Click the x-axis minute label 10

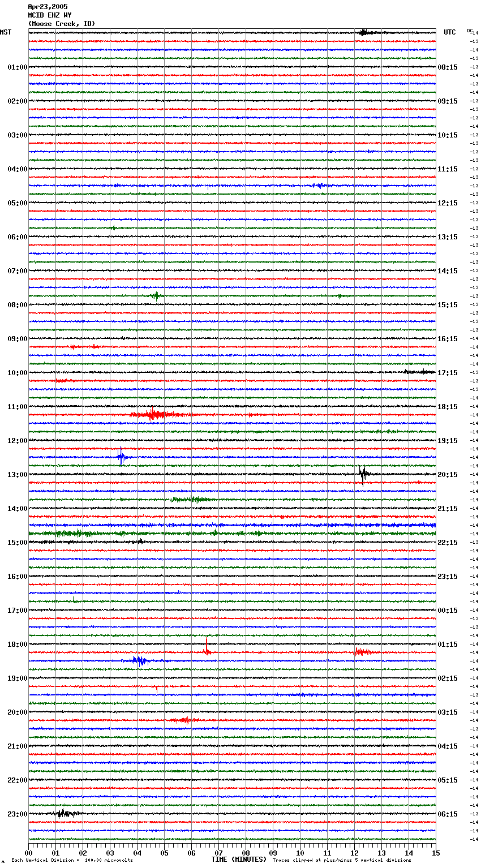pyautogui.click(x=300, y=853)
